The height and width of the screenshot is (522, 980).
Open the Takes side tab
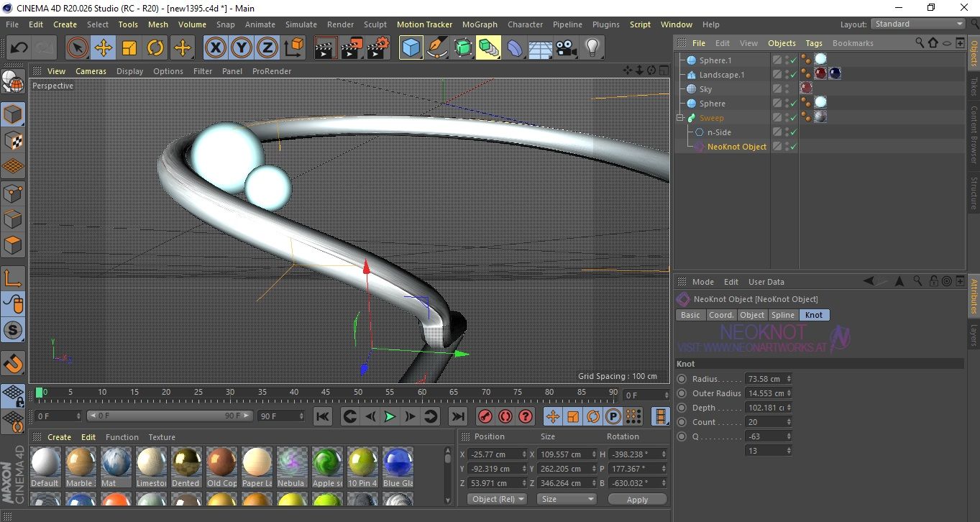[x=974, y=86]
